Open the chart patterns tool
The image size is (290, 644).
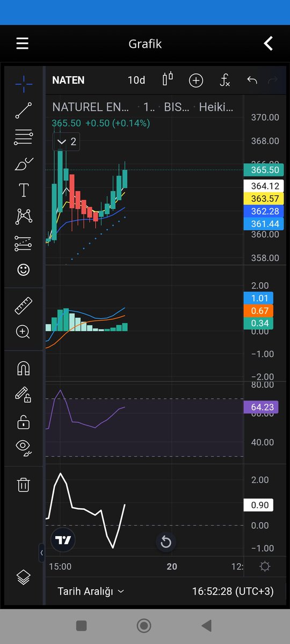coord(23,217)
